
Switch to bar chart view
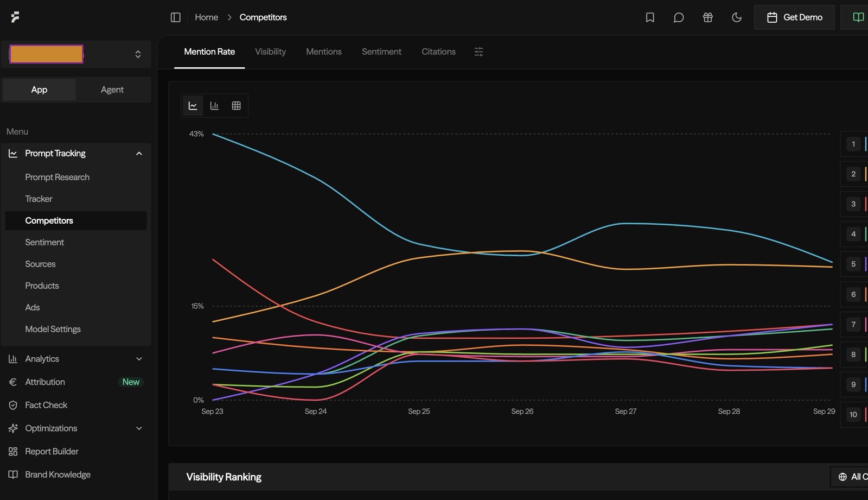click(x=214, y=106)
